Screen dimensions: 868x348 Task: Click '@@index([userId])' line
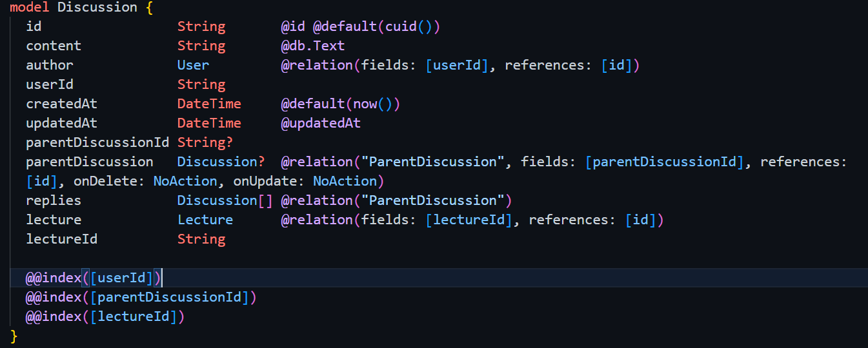(94, 278)
